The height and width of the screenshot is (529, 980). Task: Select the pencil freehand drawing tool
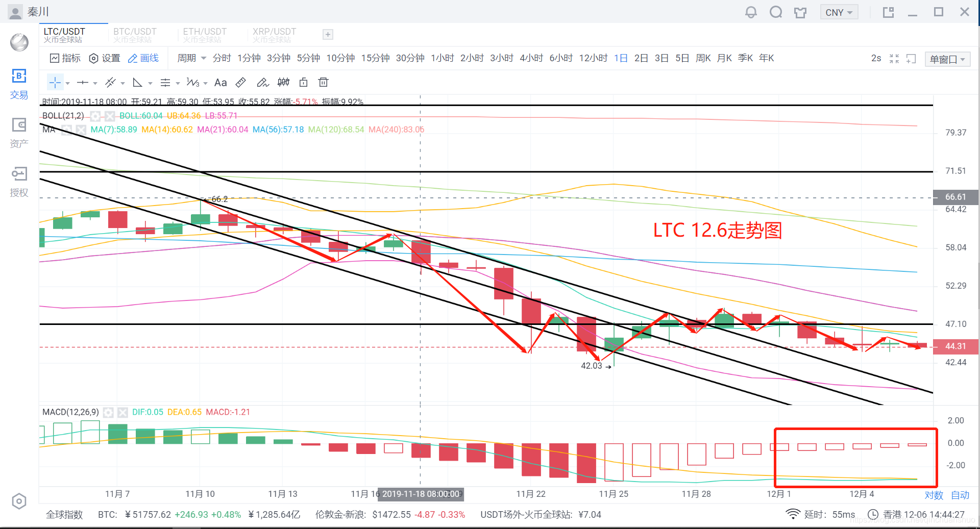[x=262, y=83]
